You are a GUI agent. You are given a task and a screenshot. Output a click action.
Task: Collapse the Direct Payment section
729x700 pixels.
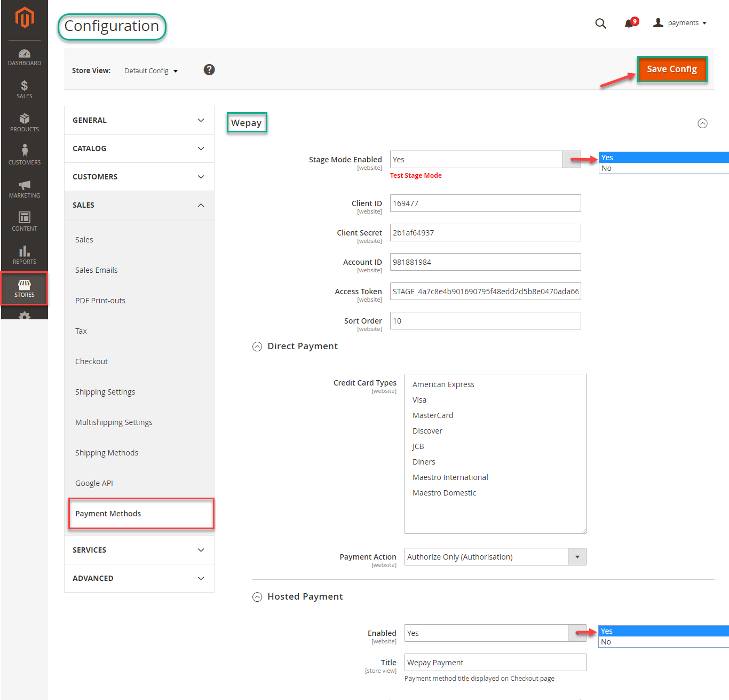257,347
